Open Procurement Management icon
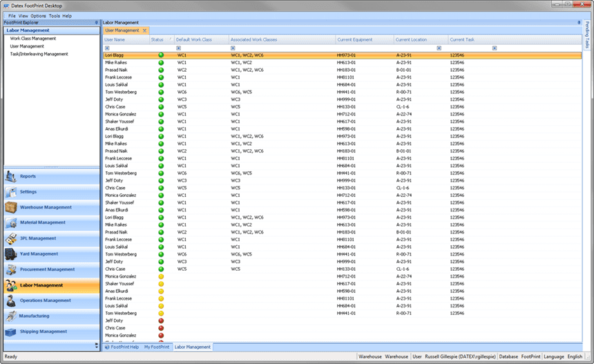 (10, 269)
